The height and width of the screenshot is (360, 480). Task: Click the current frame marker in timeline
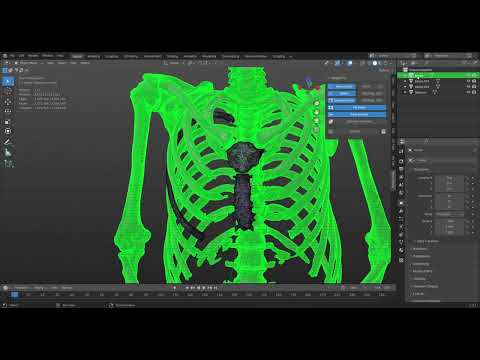click(15, 295)
